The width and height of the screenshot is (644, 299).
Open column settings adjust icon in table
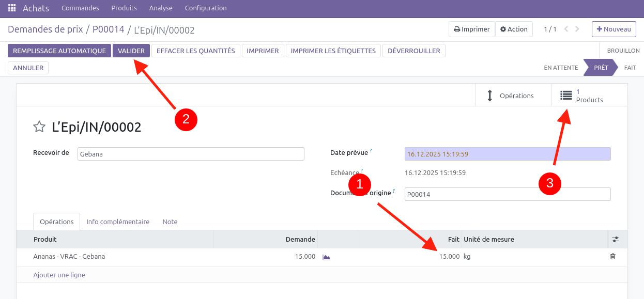[615, 240]
